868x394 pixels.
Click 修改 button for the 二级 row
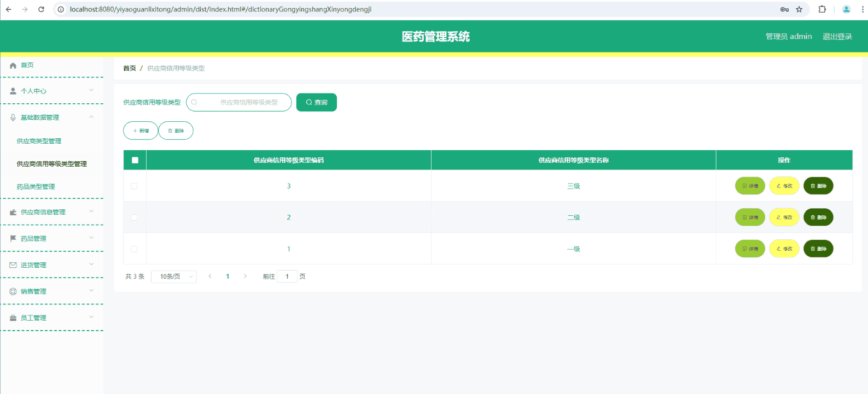point(784,217)
